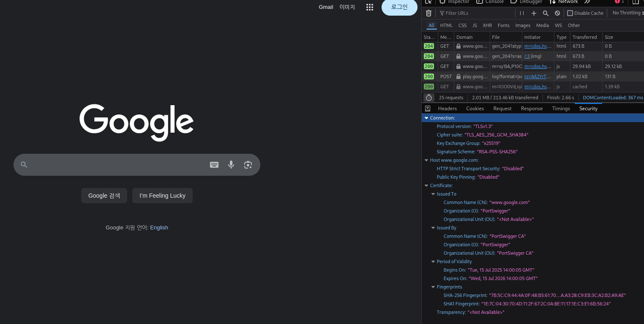Open the Google apps grid icon
This screenshot has height=324, width=644.
[370, 7]
